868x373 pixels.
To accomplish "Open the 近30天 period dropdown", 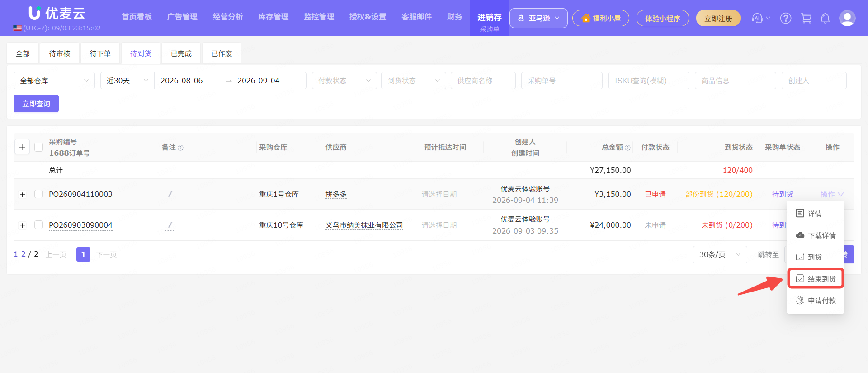I will click(127, 81).
